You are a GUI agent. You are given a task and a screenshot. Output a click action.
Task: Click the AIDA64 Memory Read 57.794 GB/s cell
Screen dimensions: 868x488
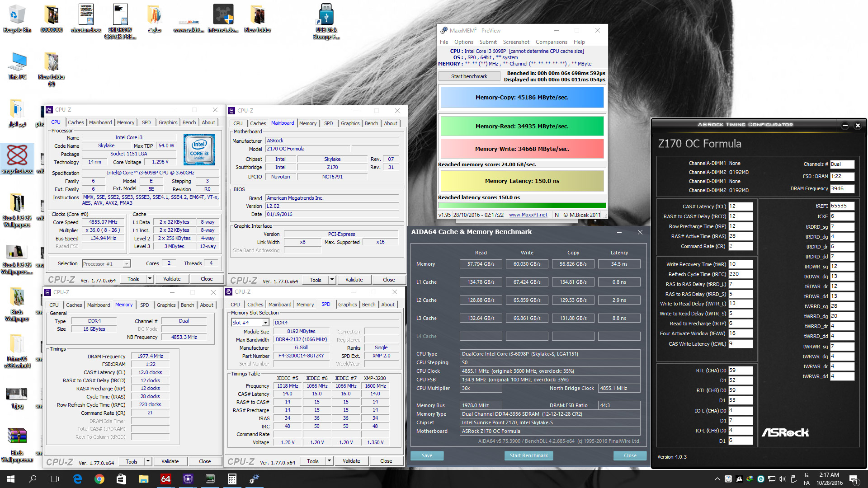(x=481, y=264)
